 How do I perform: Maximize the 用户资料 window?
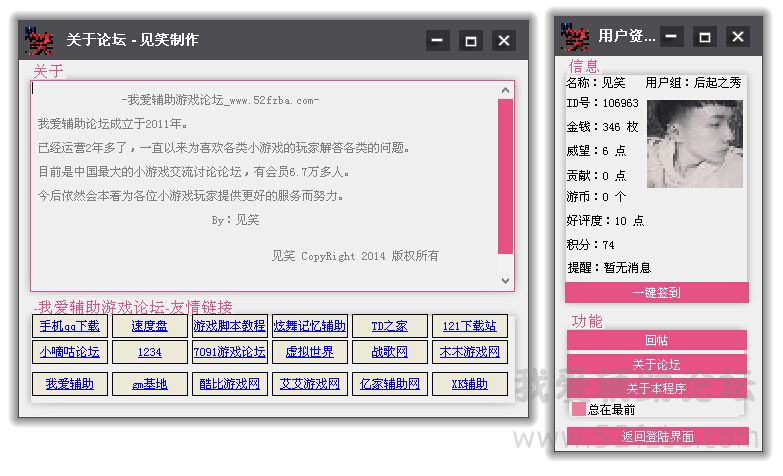click(704, 37)
